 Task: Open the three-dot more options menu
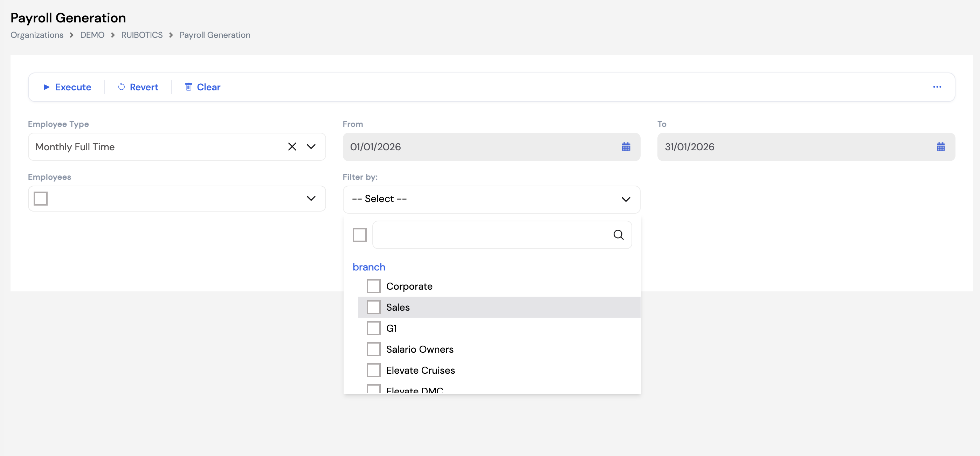[x=937, y=87]
